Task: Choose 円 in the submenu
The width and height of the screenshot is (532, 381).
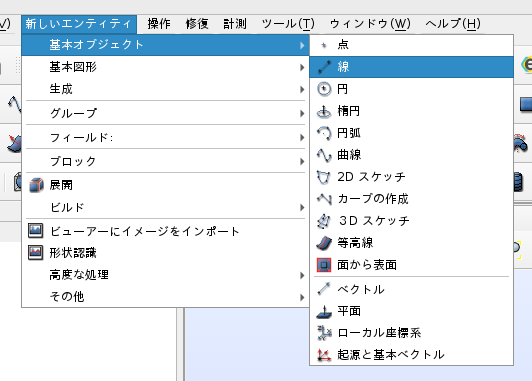Action: tap(411, 89)
